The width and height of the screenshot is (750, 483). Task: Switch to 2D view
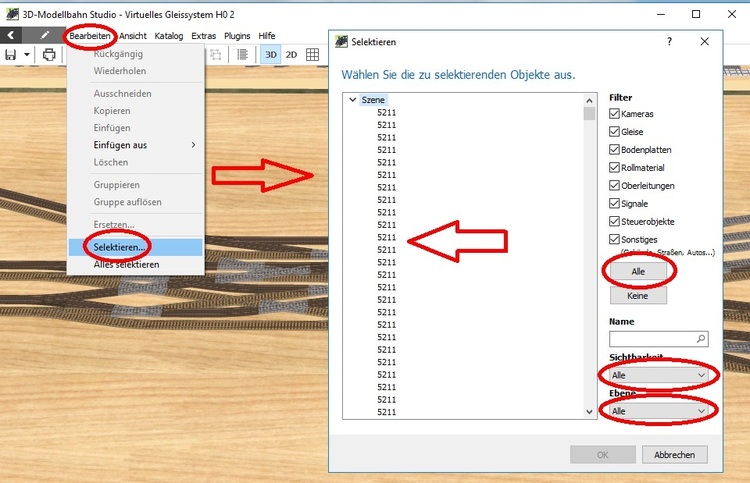point(291,55)
